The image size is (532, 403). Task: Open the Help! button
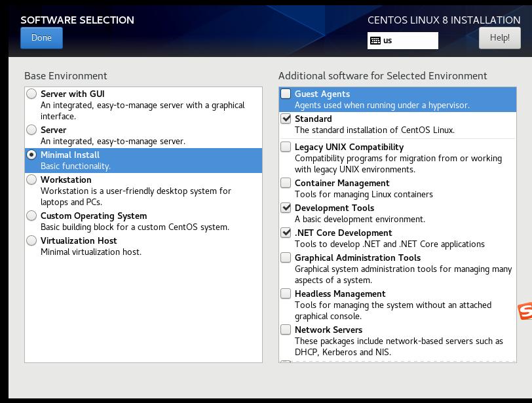[x=499, y=38]
